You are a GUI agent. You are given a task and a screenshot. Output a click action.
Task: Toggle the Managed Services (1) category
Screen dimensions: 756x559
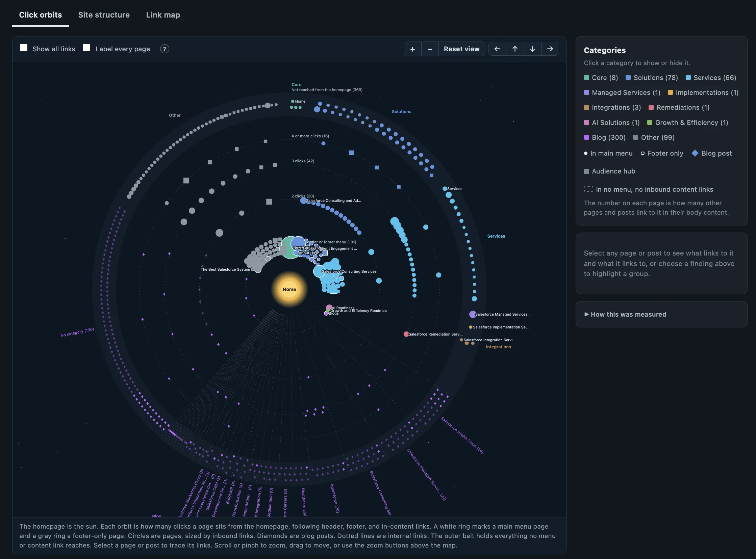point(622,93)
